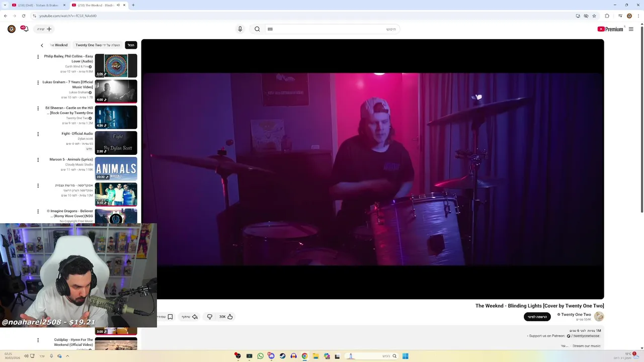Click the subscribe button for Twenty One Two

pos(537,317)
